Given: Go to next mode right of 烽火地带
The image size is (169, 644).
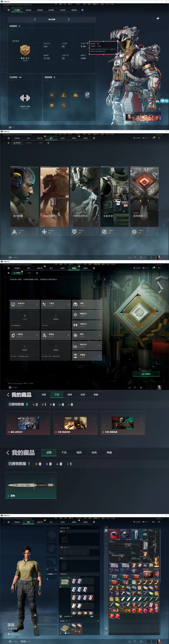Looking at the screenshot, I should point(69,20).
